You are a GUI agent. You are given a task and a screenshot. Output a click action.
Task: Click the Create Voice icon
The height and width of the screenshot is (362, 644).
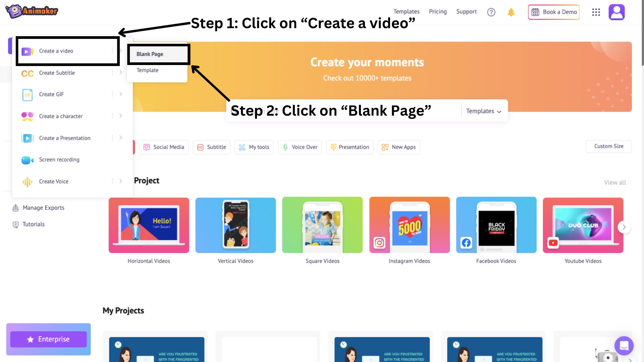click(x=28, y=181)
